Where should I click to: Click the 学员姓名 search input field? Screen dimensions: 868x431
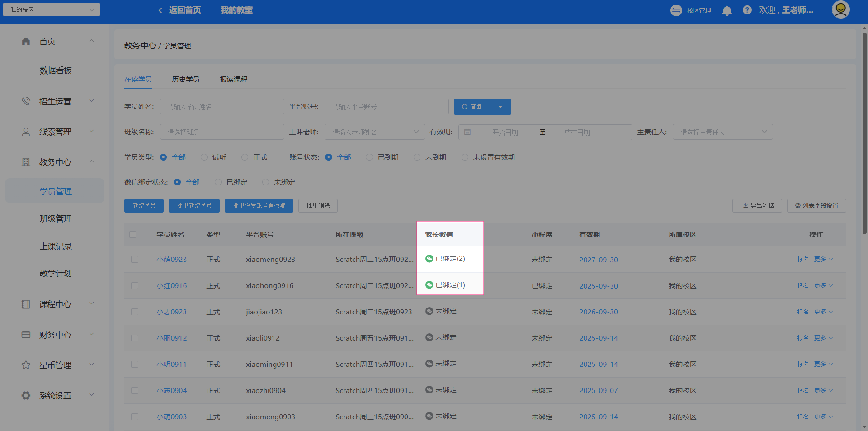222,107
